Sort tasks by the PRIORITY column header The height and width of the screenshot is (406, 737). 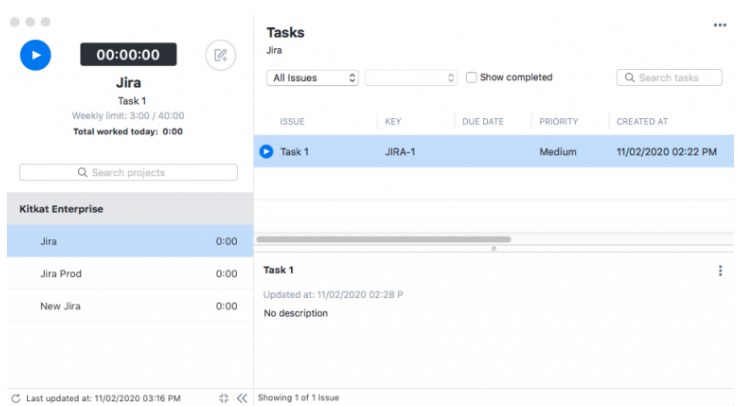coord(558,122)
